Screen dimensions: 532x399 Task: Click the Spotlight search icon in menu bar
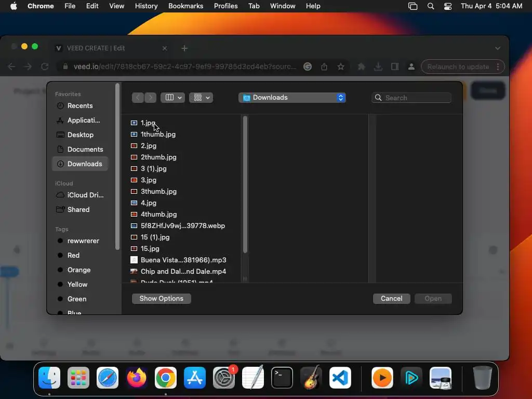(x=431, y=6)
